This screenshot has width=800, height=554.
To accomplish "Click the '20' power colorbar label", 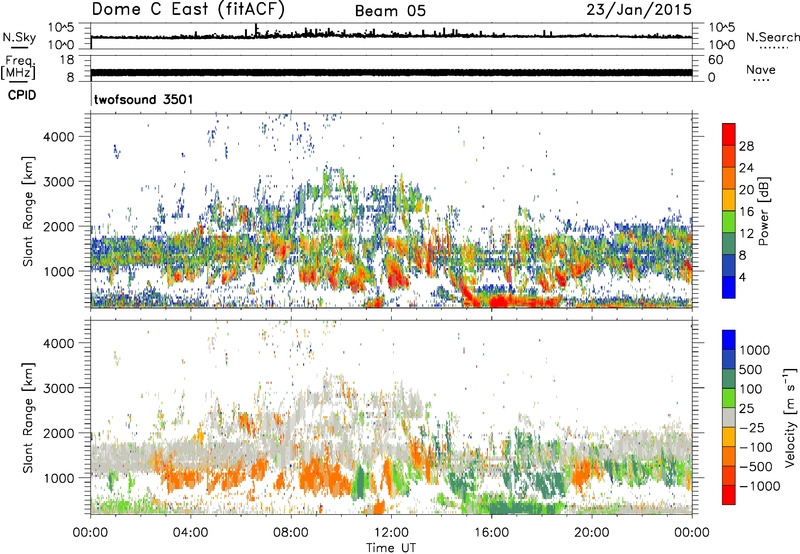I will 746,190.
